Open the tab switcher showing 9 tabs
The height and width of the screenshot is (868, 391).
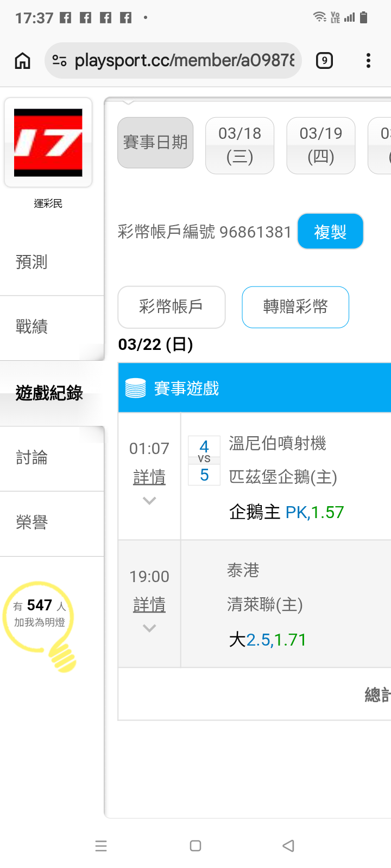[324, 61]
